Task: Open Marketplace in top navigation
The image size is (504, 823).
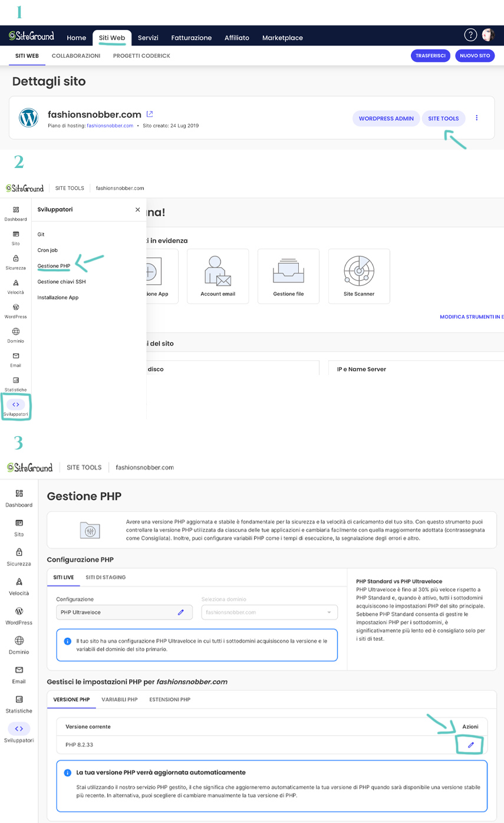Action: (x=282, y=38)
